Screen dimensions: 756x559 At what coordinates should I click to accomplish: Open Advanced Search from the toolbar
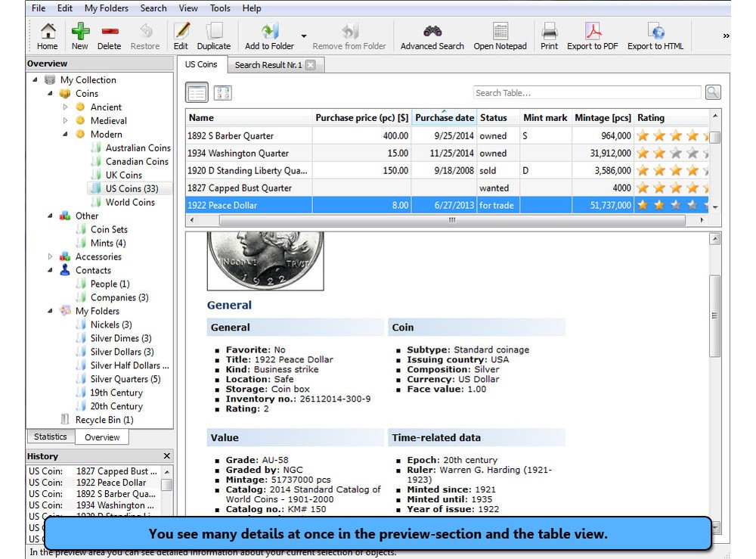[x=432, y=36]
